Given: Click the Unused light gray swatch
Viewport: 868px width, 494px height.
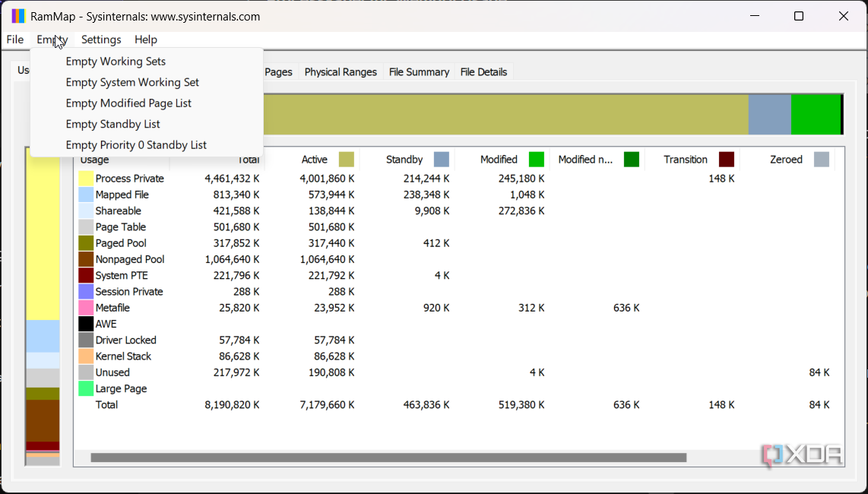Looking at the screenshot, I should pyautogui.click(x=86, y=372).
